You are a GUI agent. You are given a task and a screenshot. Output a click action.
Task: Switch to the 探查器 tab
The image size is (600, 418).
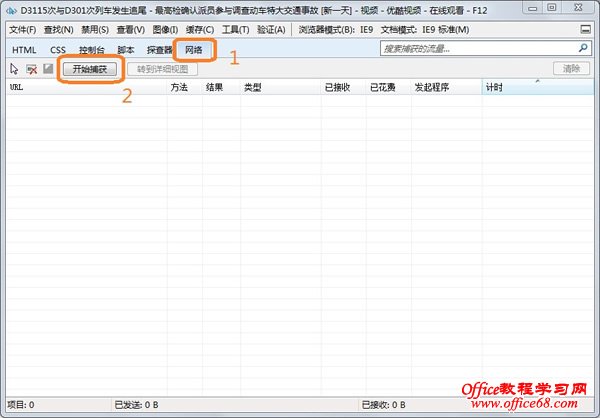point(160,50)
